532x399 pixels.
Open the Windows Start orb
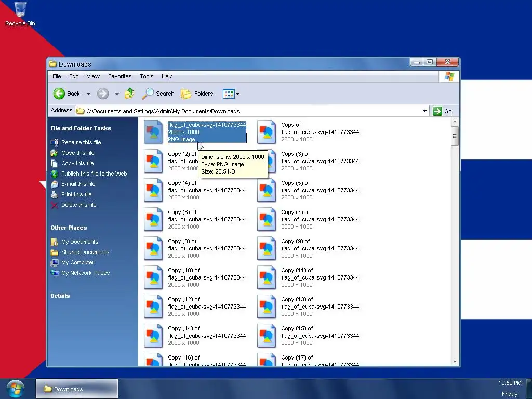(15, 389)
